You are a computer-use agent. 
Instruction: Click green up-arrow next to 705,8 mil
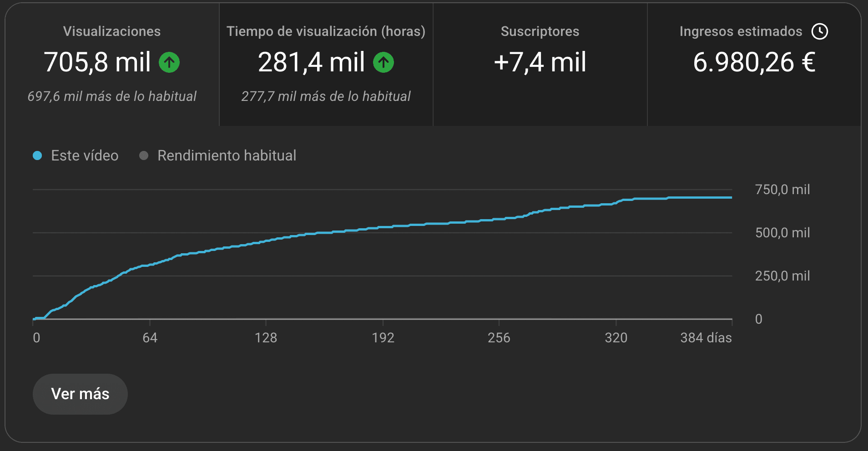click(x=169, y=62)
